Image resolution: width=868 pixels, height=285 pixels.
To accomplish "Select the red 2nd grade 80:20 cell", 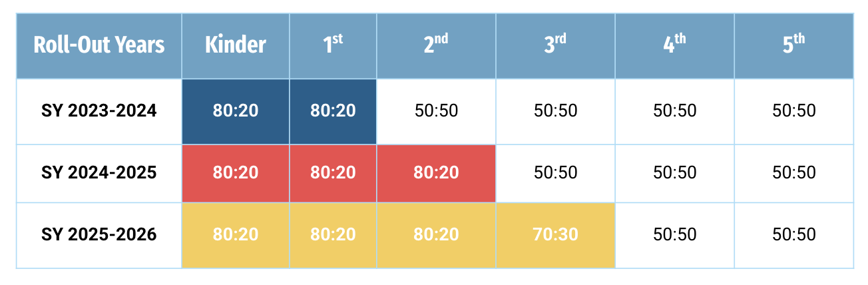I will (436, 173).
